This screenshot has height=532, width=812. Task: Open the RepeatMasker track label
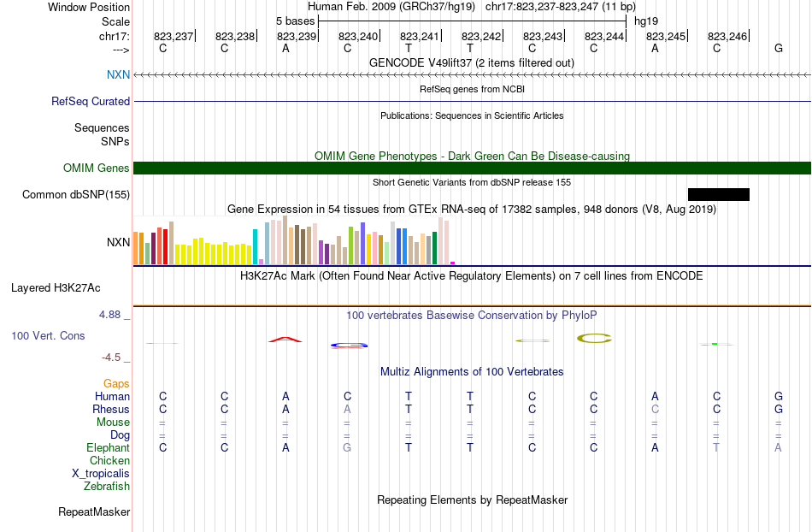tap(94, 511)
